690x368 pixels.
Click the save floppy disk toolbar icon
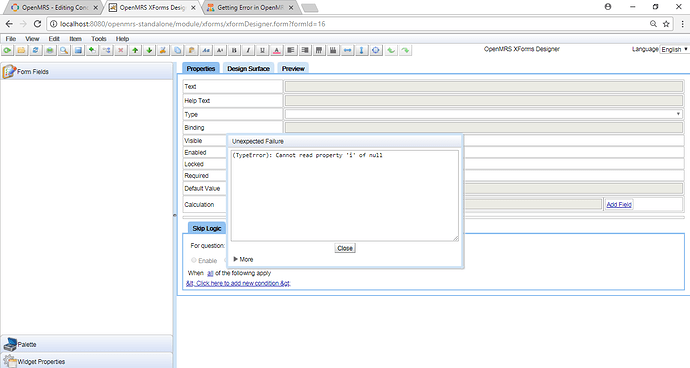pos(78,51)
